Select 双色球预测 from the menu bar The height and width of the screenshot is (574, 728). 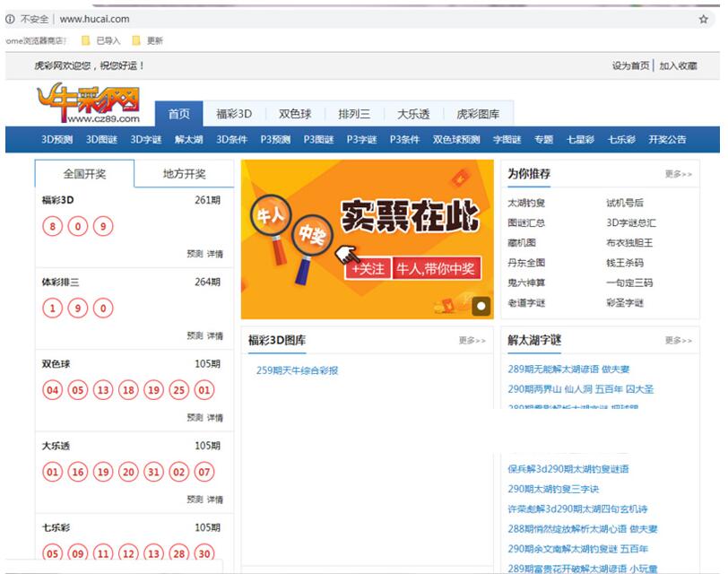point(457,139)
